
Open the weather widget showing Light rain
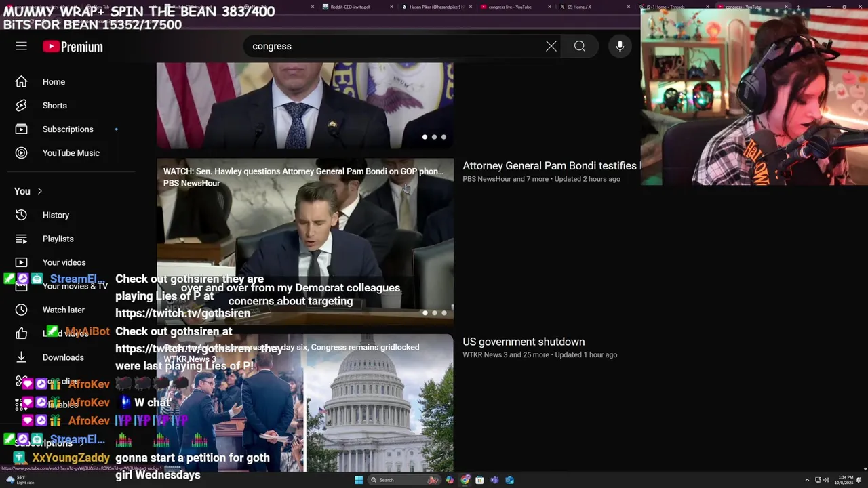(20, 480)
